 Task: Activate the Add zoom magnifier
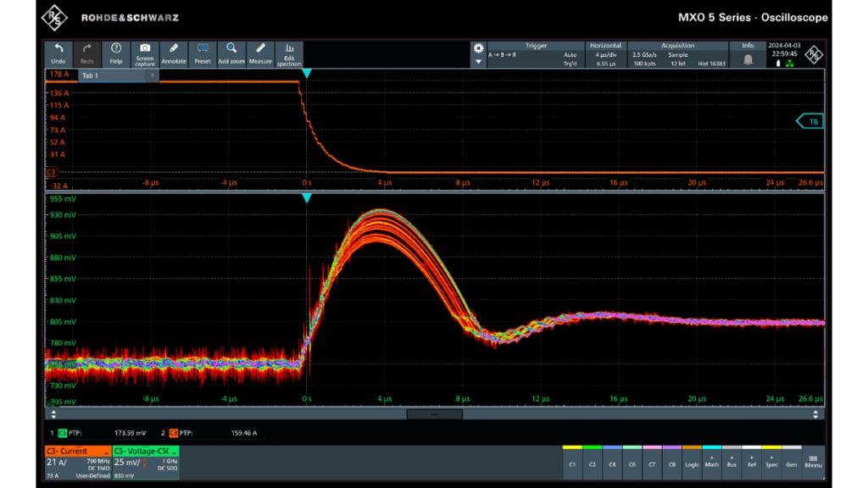pyautogui.click(x=231, y=53)
